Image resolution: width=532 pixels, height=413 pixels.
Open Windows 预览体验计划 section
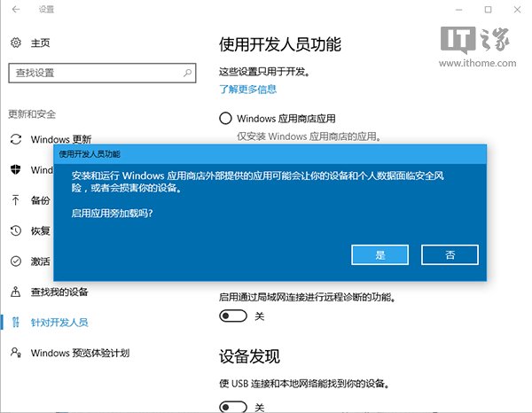pos(80,353)
